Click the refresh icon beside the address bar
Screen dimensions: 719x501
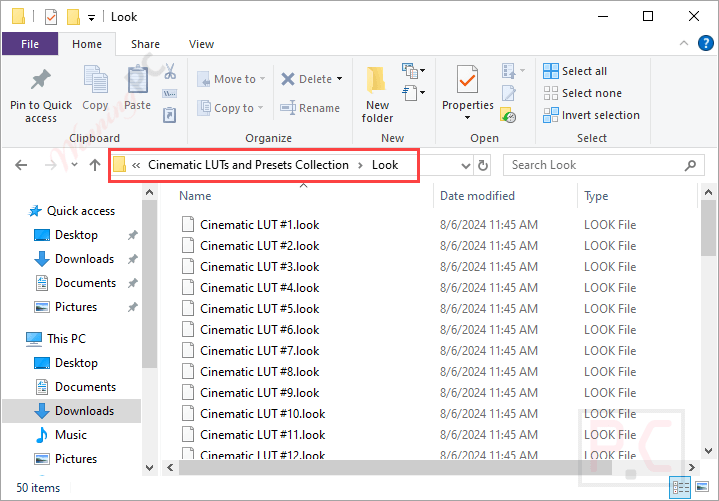(483, 165)
